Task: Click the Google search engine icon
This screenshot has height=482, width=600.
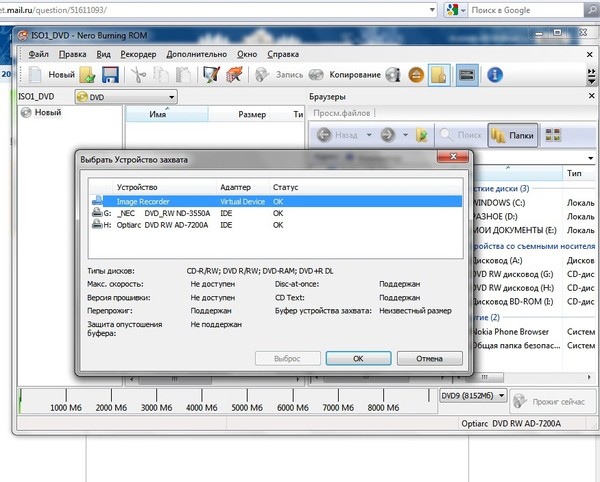Action: point(452,10)
